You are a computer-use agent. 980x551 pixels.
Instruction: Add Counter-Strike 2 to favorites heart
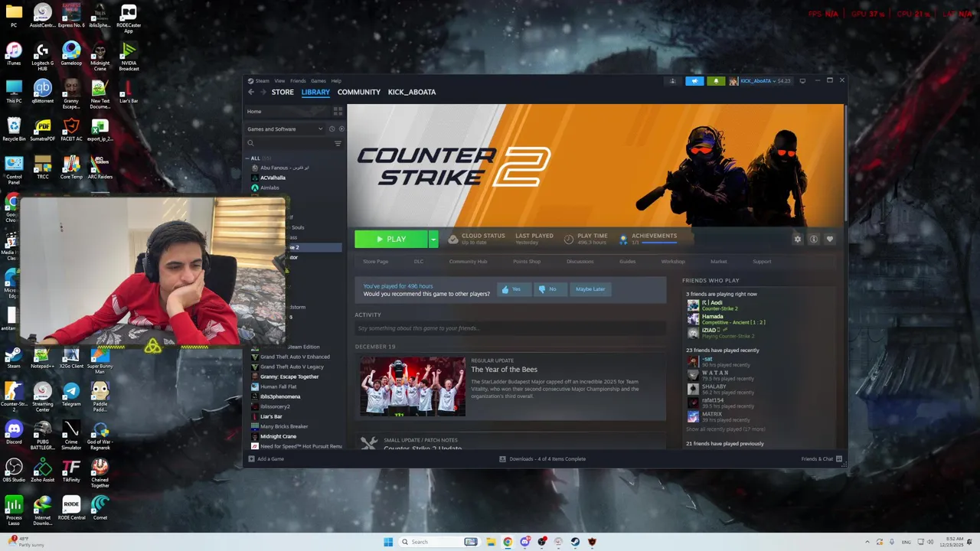tap(830, 240)
